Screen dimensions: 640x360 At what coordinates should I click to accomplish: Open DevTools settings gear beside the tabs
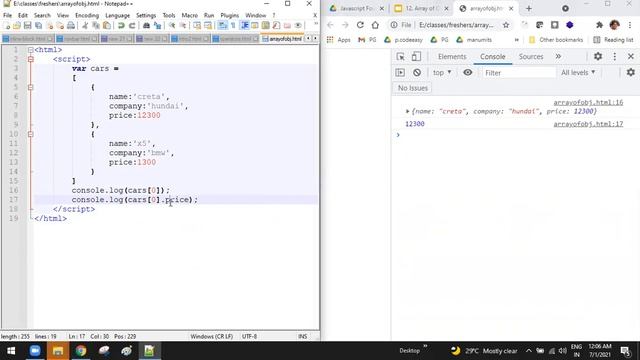(598, 56)
